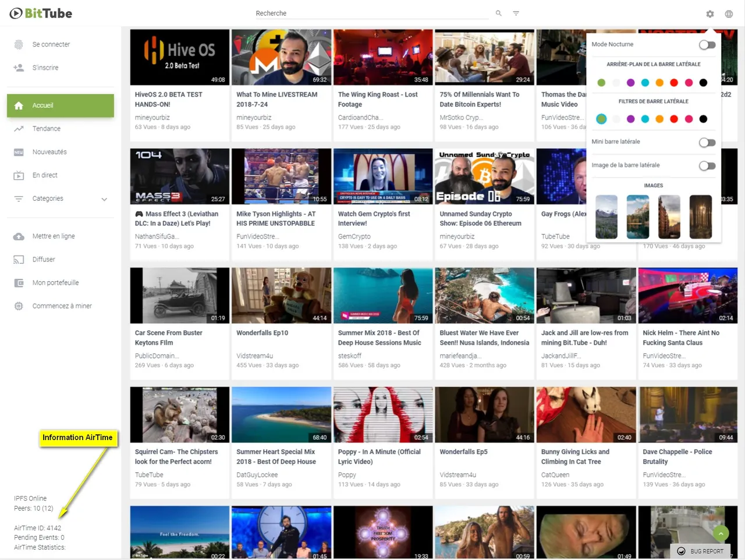Toggle the Image de la barre latérale switch

[x=707, y=166]
